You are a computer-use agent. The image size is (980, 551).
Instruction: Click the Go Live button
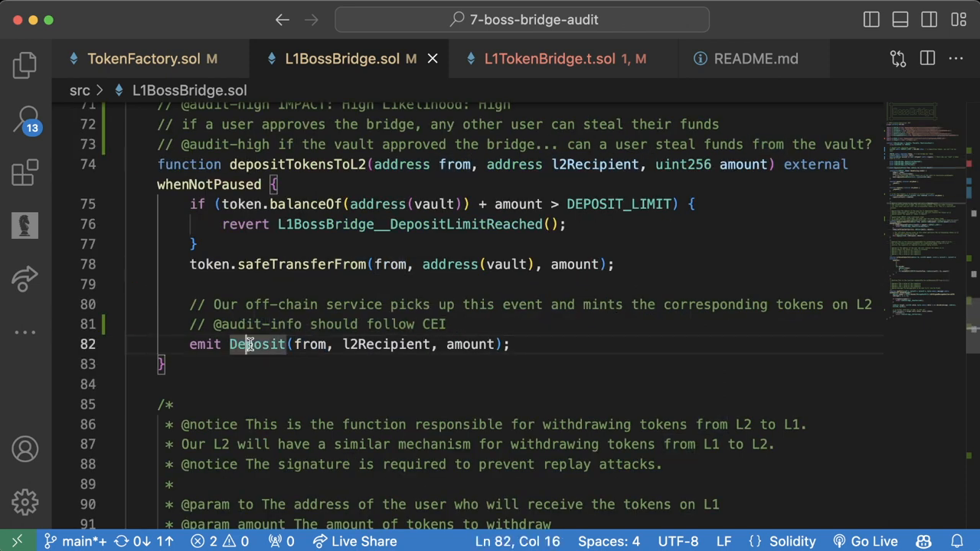(x=874, y=541)
